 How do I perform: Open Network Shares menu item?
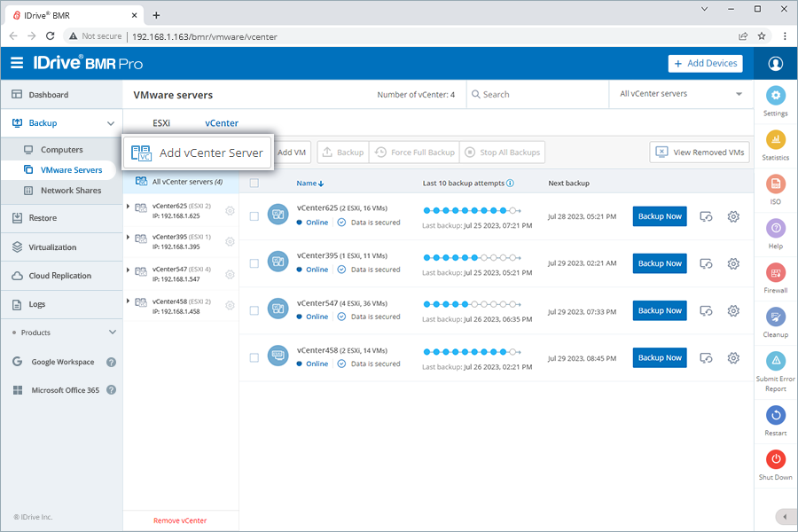(x=71, y=191)
